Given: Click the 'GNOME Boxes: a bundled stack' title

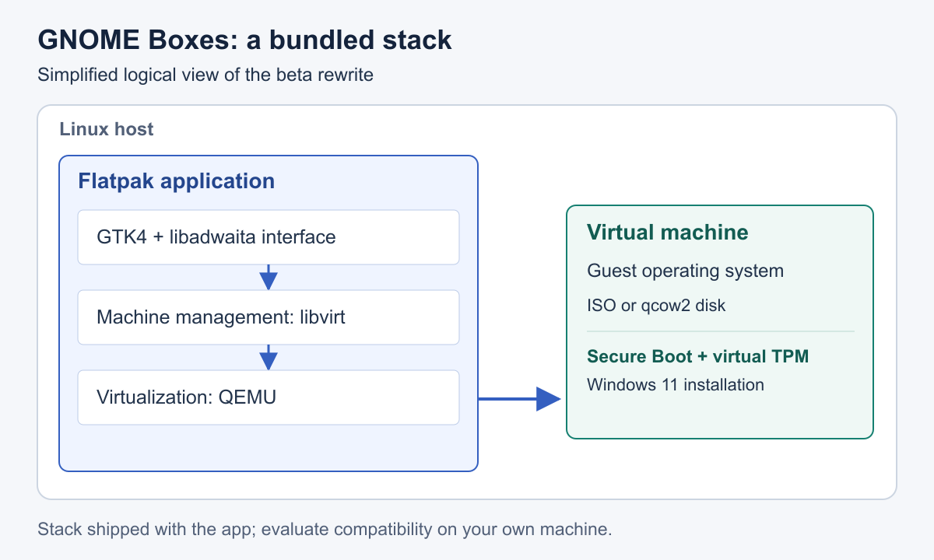Looking at the screenshot, I should tap(244, 40).
